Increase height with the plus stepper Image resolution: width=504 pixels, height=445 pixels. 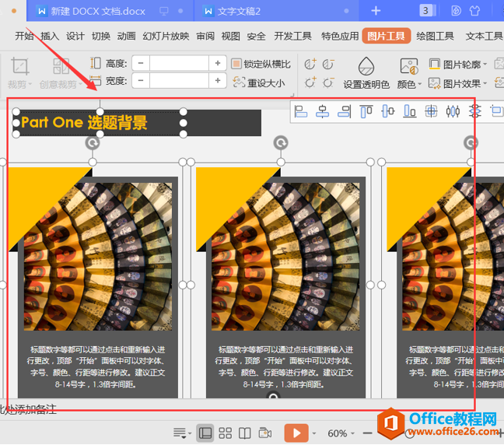[218, 63]
